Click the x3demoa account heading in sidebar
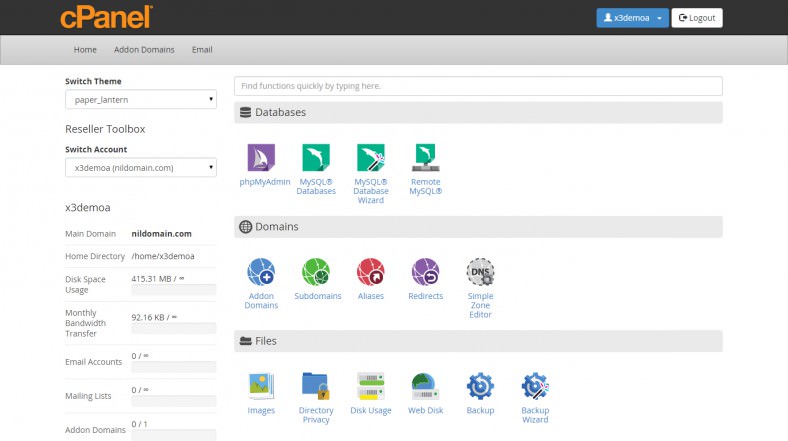The image size is (788, 441). pyautogui.click(x=87, y=207)
